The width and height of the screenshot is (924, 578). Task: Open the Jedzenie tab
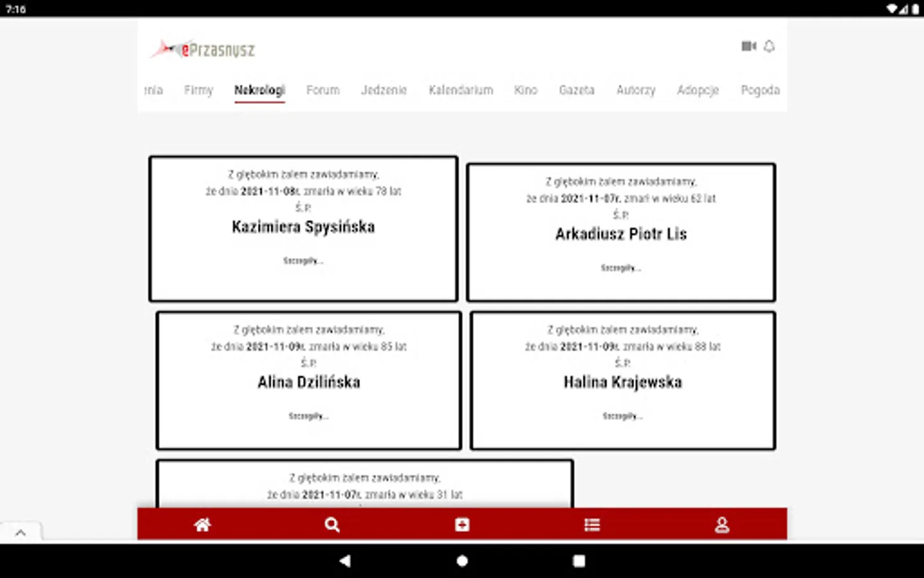(x=384, y=90)
